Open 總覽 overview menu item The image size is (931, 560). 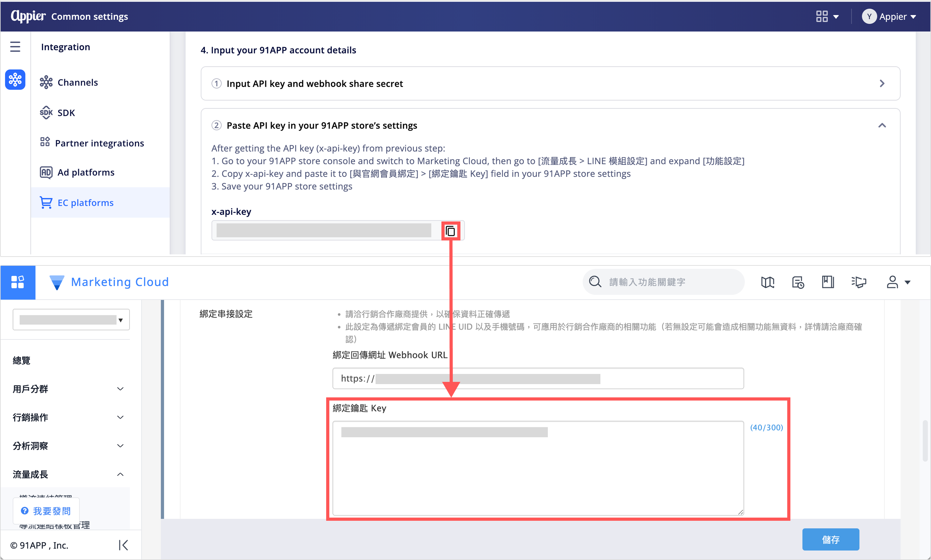tap(22, 360)
